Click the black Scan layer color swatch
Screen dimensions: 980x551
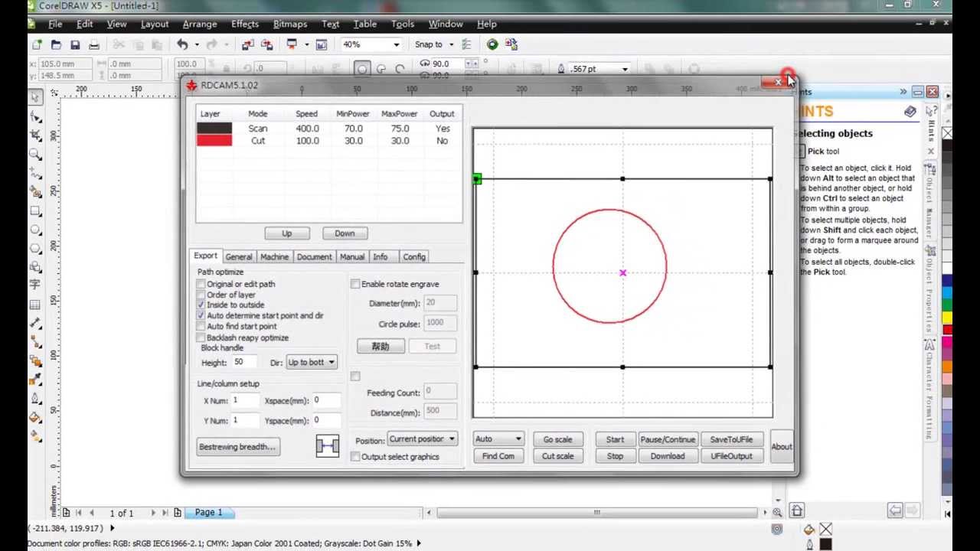pyautogui.click(x=214, y=129)
